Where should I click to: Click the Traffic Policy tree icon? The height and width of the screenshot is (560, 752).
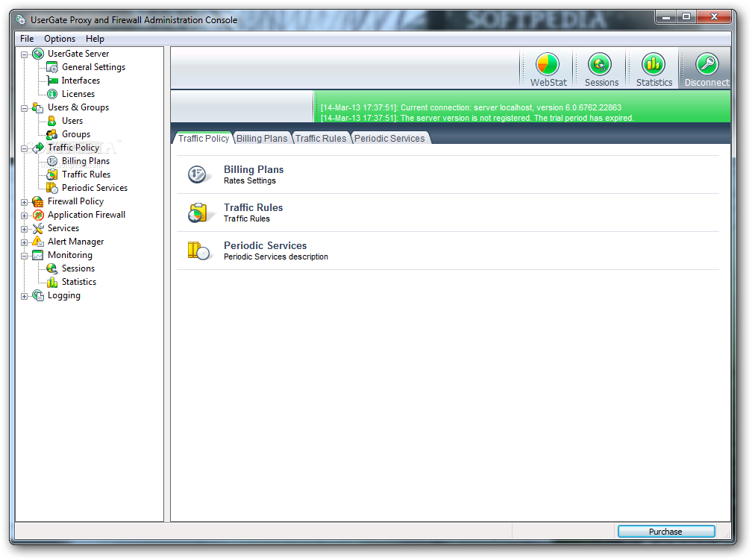(38, 148)
